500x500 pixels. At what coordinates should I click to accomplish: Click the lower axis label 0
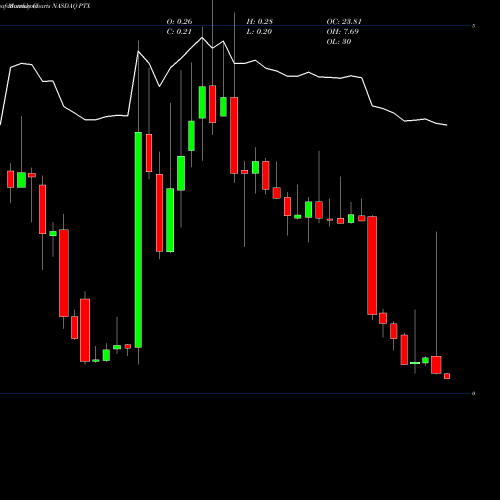(x=473, y=393)
